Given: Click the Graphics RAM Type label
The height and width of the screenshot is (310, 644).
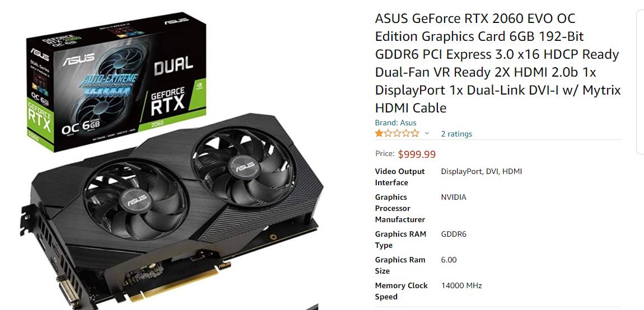Looking at the screenshot, I should (x=400, y=240).
